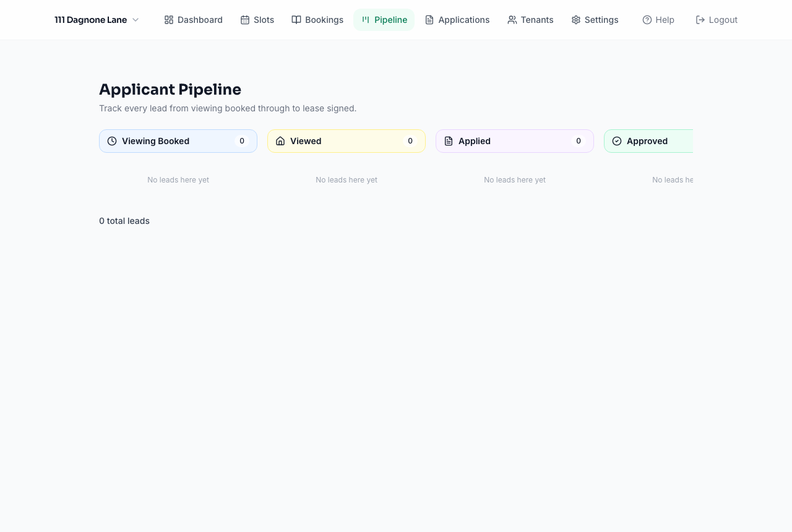Click the document icon in Applied column

(449, 141)
